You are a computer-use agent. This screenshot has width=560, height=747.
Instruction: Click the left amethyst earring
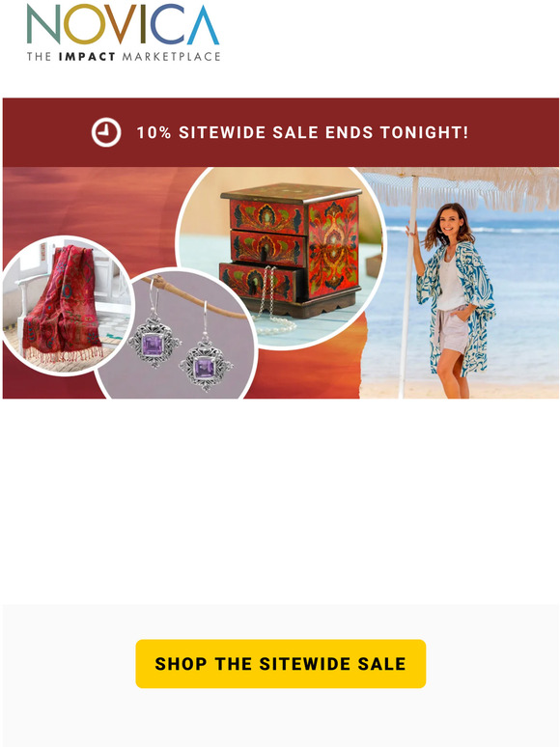tap(154, 336)
